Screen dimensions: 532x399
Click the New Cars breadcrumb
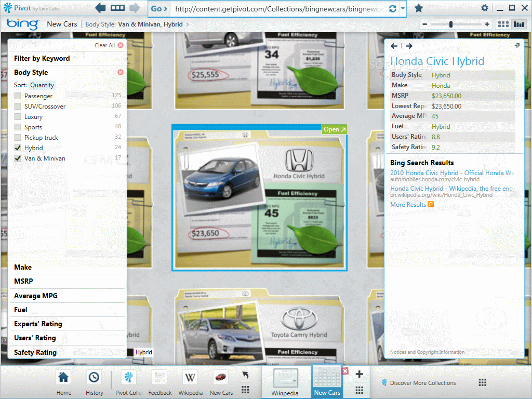click(x=62, y=24)
